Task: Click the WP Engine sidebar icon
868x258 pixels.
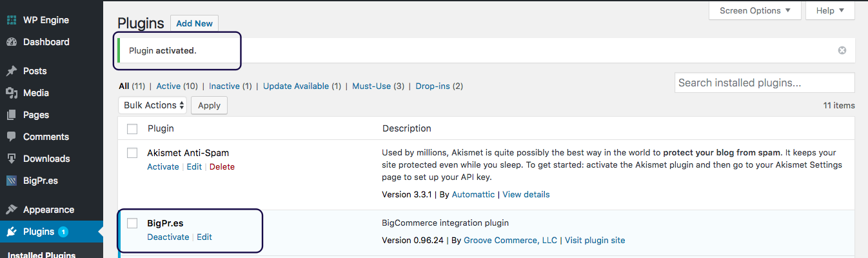Action: (x=12, y=20)
